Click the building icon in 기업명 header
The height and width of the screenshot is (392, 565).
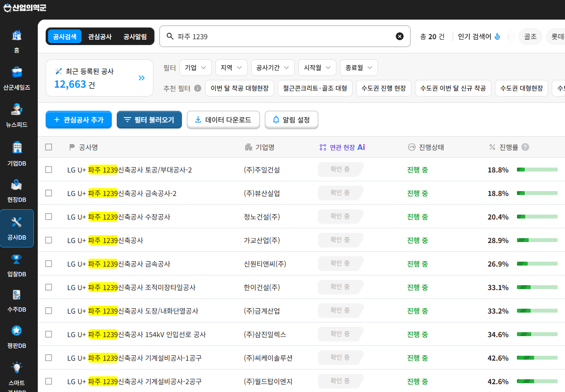249,147
